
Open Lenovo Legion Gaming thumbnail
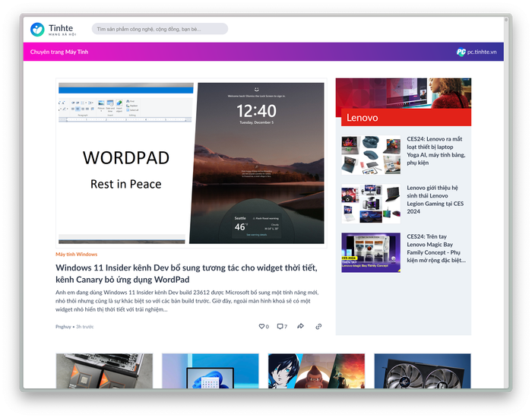click(x=371, y=204)
